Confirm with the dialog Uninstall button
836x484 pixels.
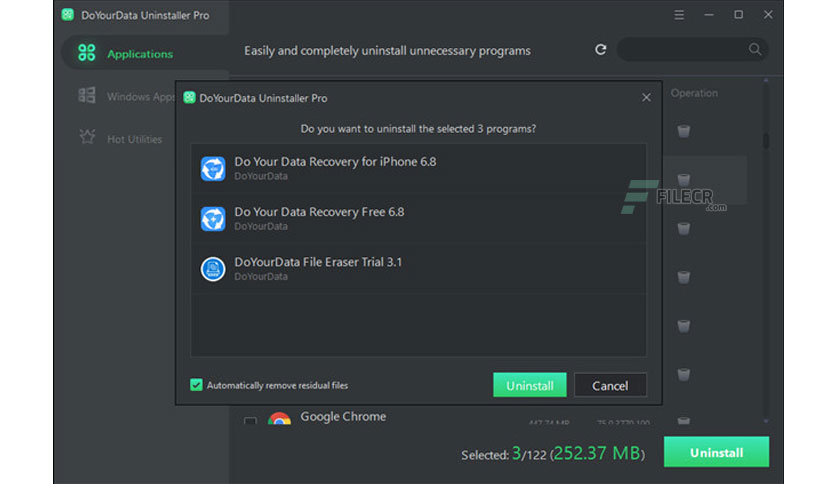(x=530, y=385)
